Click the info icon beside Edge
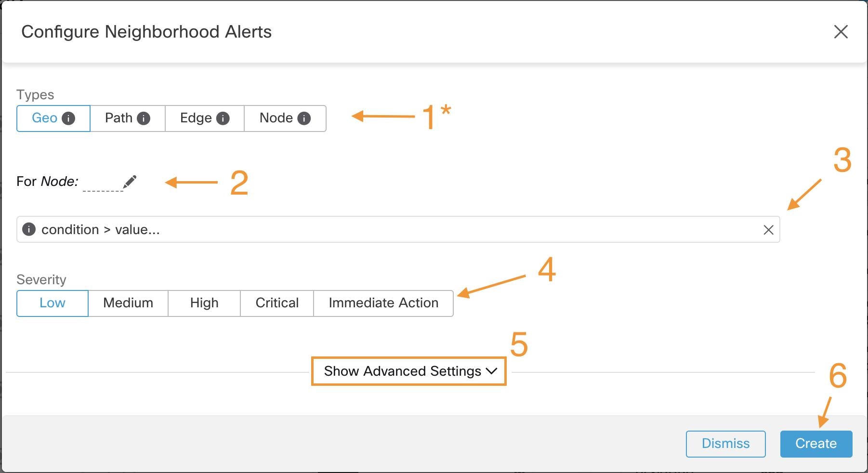This screenshot has height=473, width=868. pyautogui.click(x=223, y=118)
